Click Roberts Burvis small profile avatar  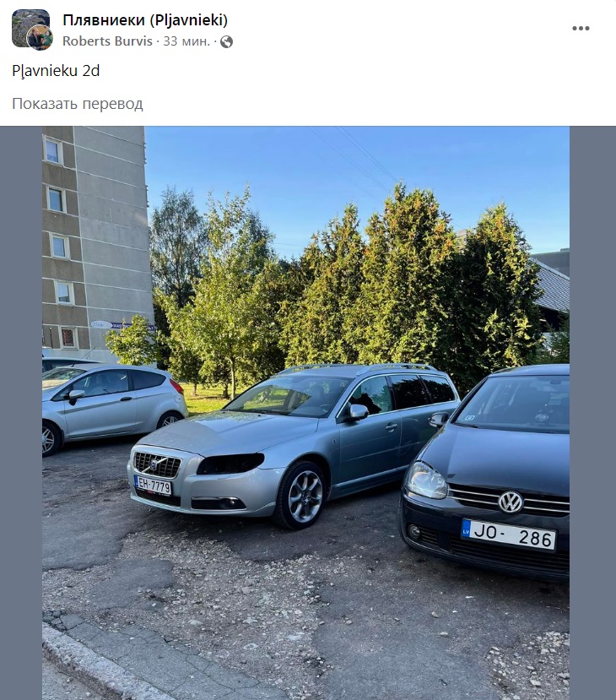41,38
